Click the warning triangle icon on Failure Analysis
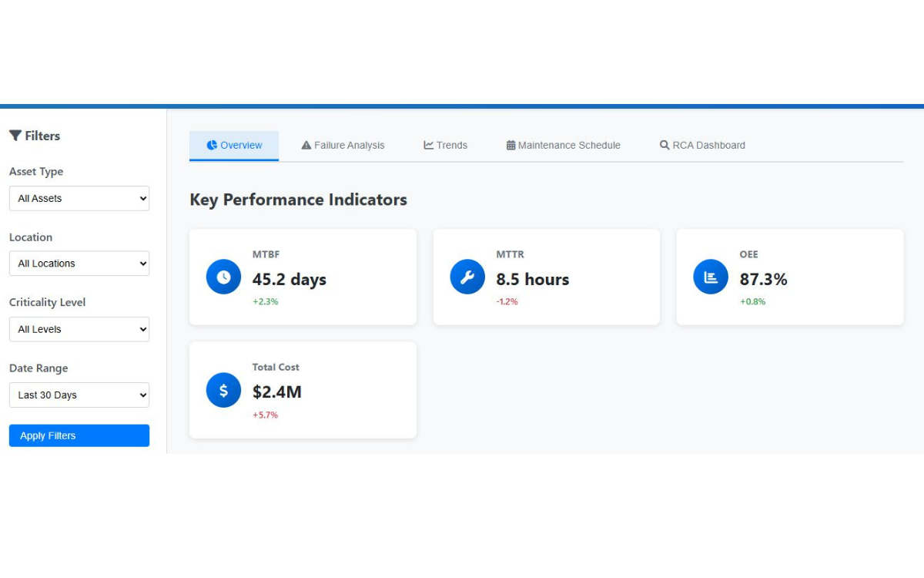 click(x=306, y=145)
